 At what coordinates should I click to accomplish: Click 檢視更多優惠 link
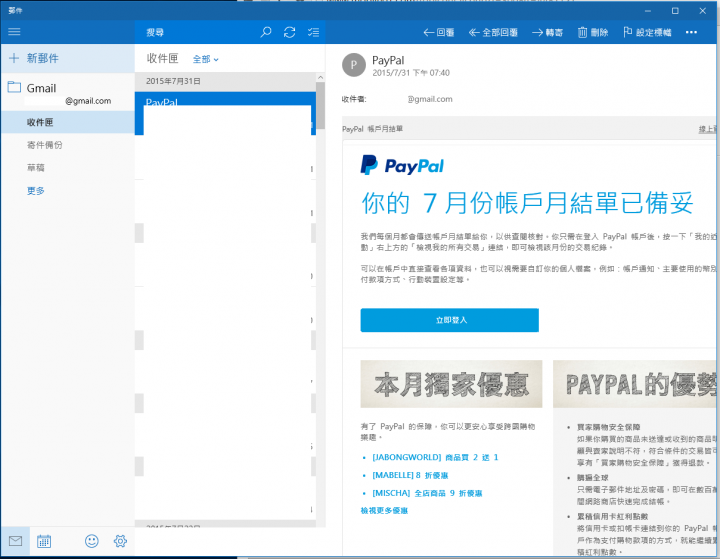tap(384, 511)
